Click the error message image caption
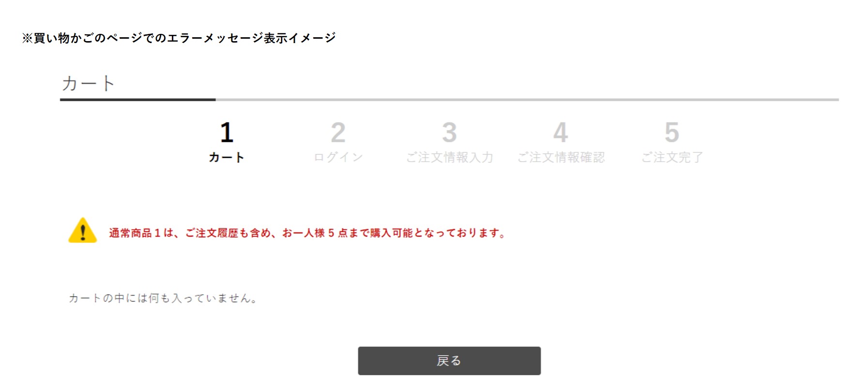Screen dimensions: 868x389 (179, 38)
